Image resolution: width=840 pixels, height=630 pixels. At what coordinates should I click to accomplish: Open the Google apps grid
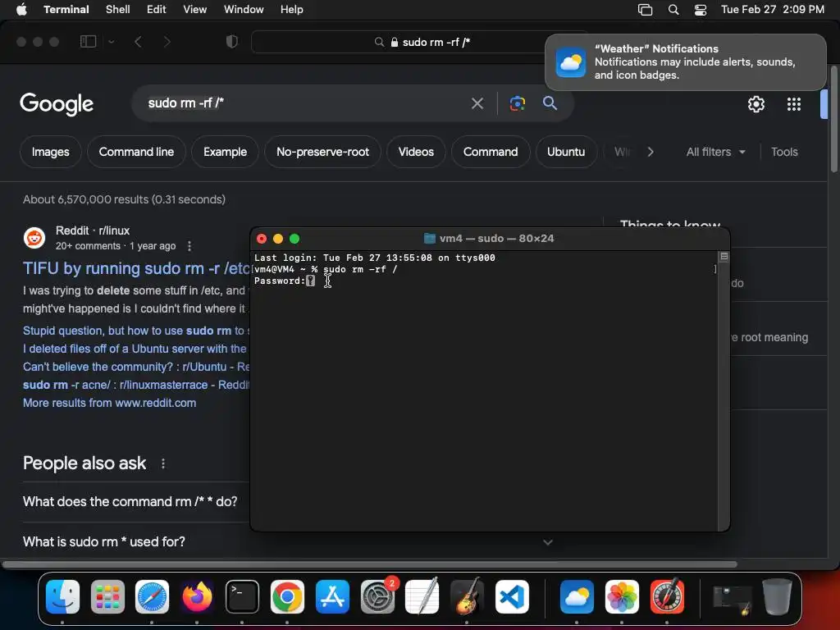click(794, 104)
